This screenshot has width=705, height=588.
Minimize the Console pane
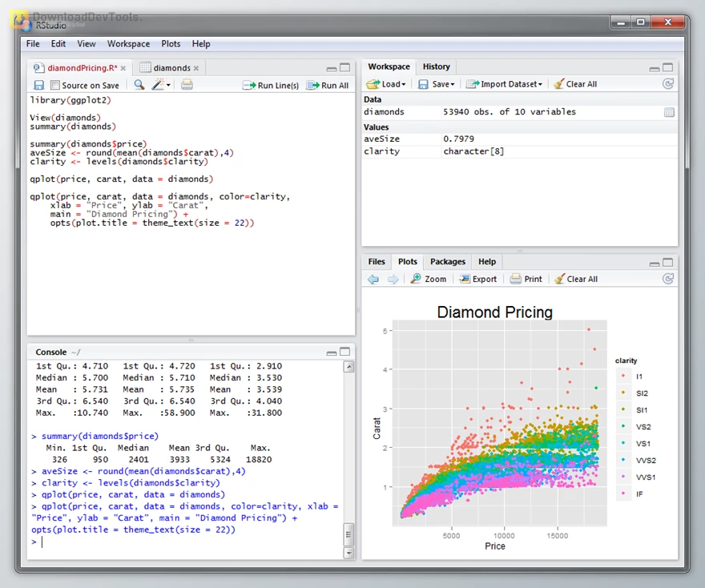point(332,353)
